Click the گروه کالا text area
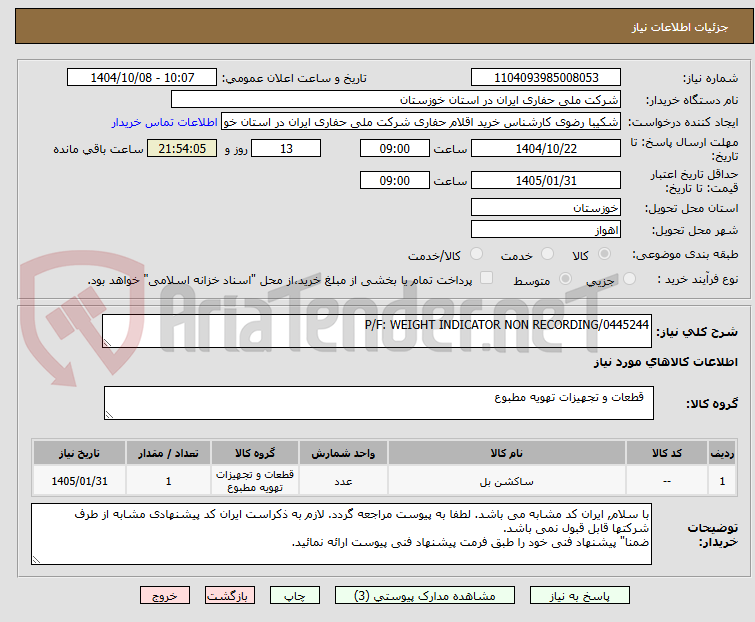This screenshot has height=622, width=755. click(379, 403)
